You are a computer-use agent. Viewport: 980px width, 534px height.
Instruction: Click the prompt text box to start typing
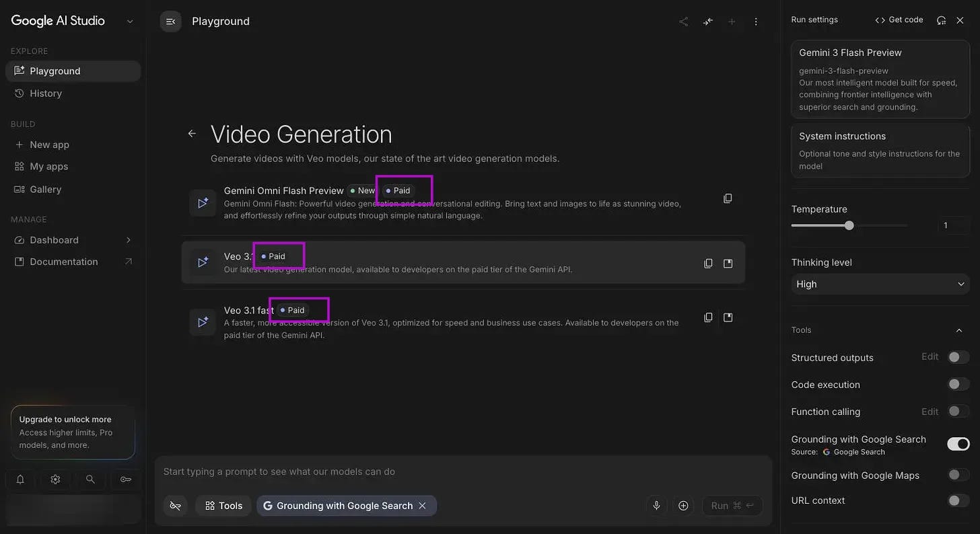pos(463,471)
